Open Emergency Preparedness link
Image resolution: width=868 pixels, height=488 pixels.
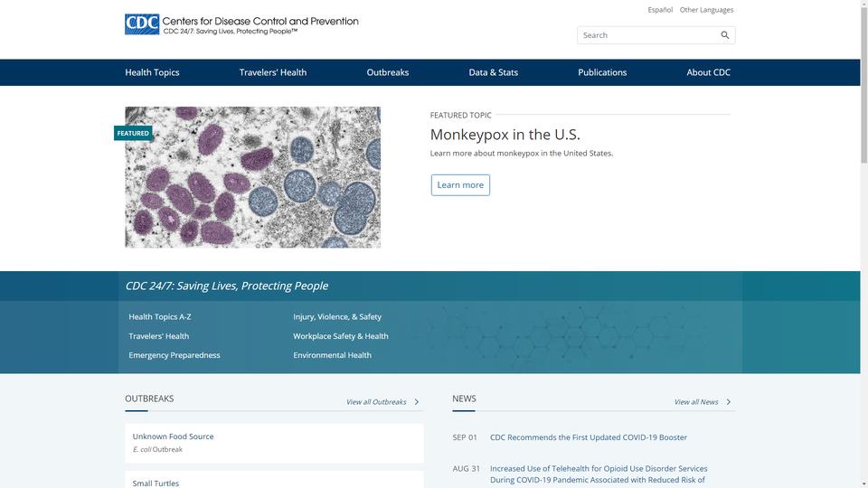(175, 355)
